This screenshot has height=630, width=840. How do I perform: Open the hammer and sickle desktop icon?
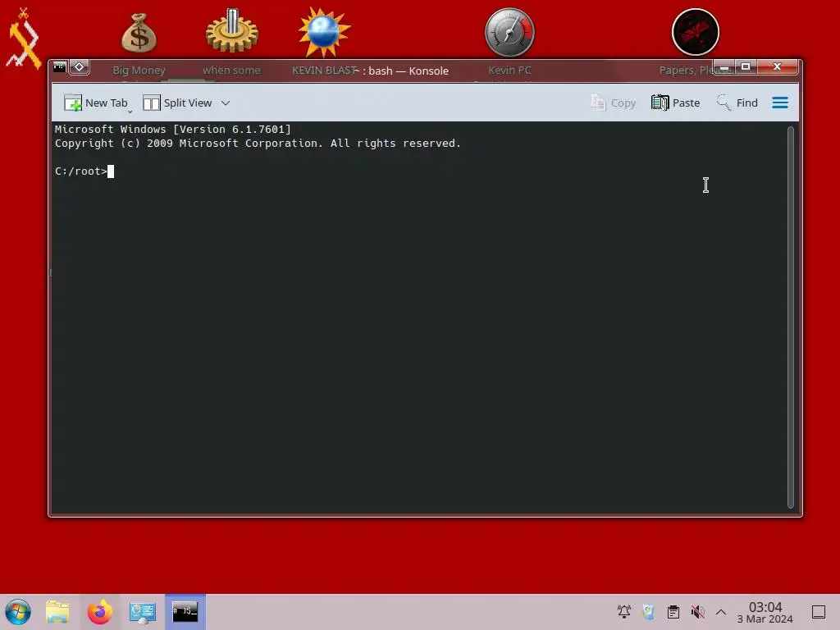23,39
